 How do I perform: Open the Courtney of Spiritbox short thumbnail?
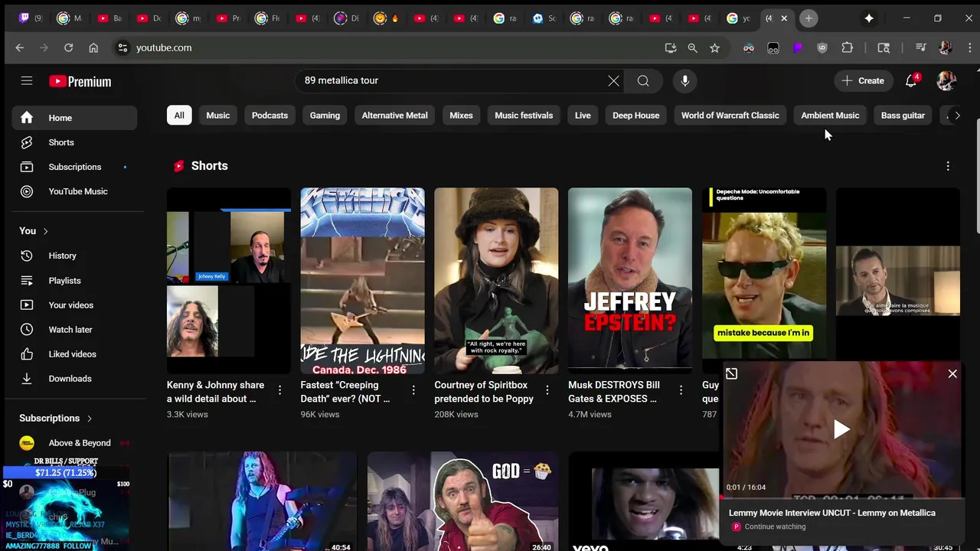(496, 280)
